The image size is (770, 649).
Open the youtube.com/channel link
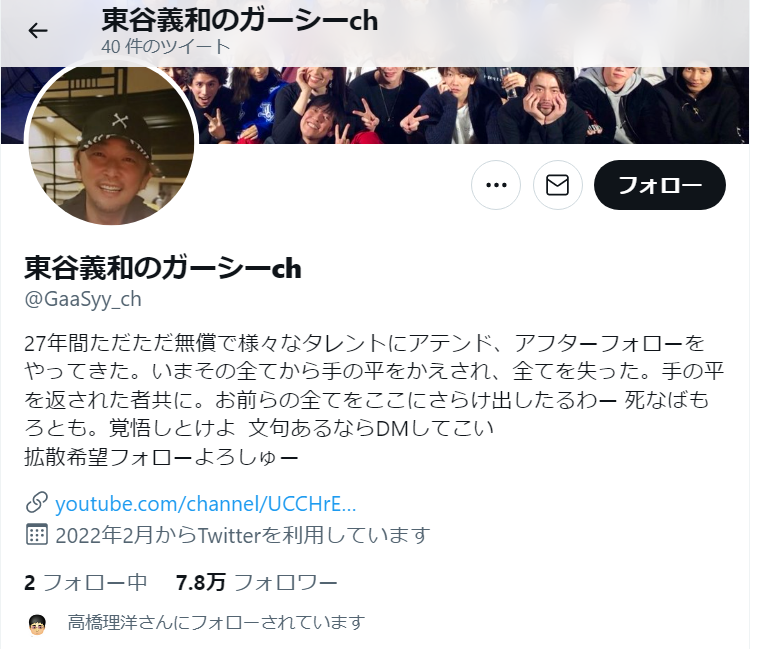205,504
